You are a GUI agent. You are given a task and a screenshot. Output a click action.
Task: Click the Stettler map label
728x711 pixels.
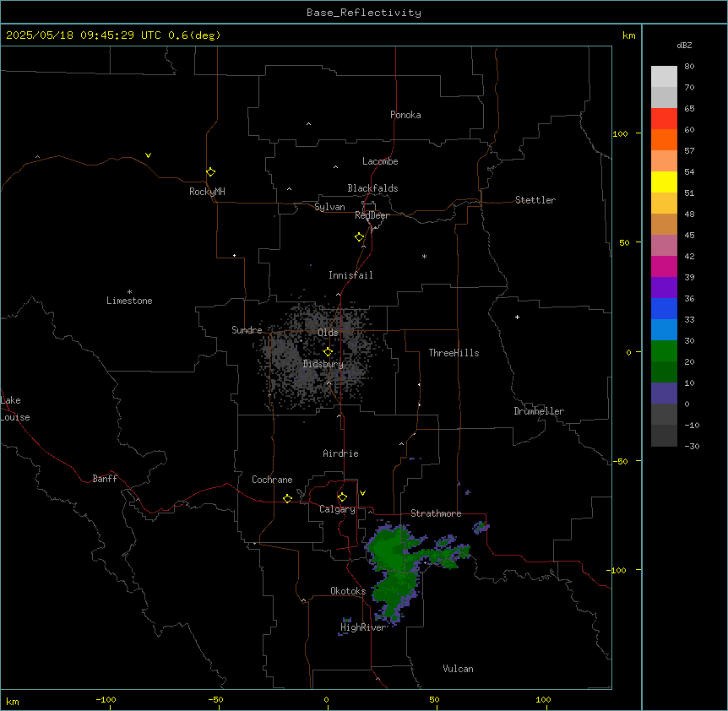coord(535,200)
